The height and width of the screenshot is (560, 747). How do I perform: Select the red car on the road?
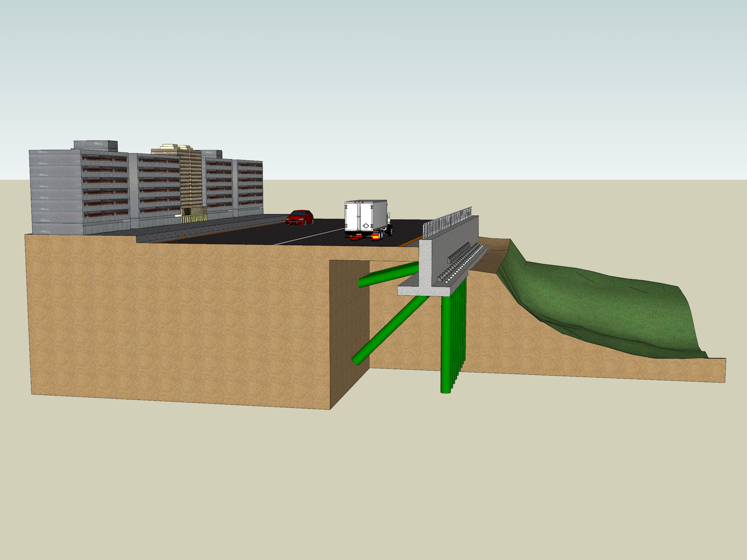tap(300, 217)
